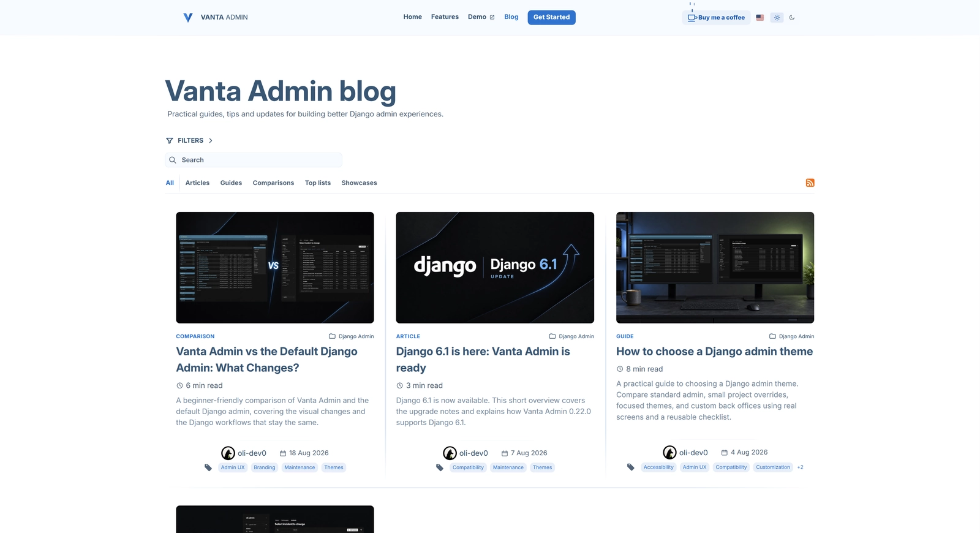This screenshot has width=980, height=533.
Task: Expand the +2 more tags indicator
Action: pyautogui.click(x=800, y=467)
